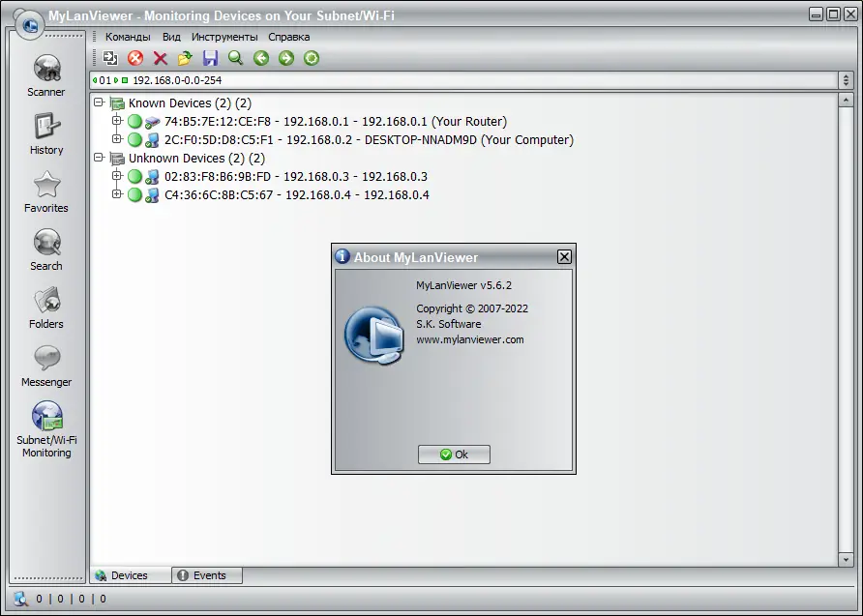Expand the 2C:F0:5D:D8:C5:F1 computer node
This screenshot has height=616, width=863.
[x=117, y=138]
